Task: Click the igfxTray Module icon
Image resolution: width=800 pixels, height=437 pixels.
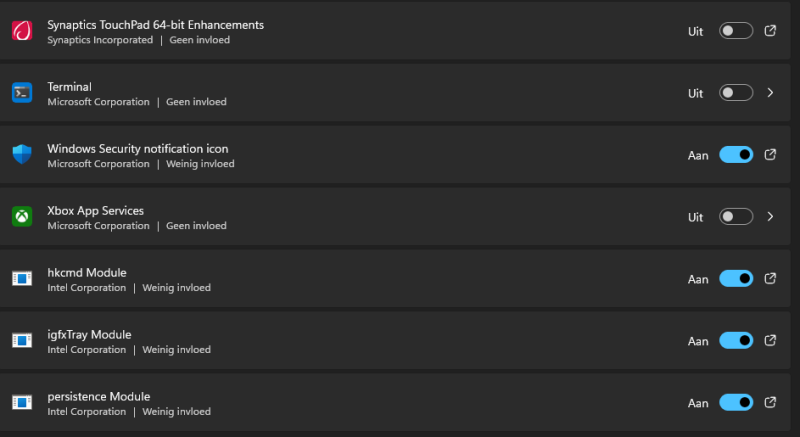Action: tap(22, 341)
